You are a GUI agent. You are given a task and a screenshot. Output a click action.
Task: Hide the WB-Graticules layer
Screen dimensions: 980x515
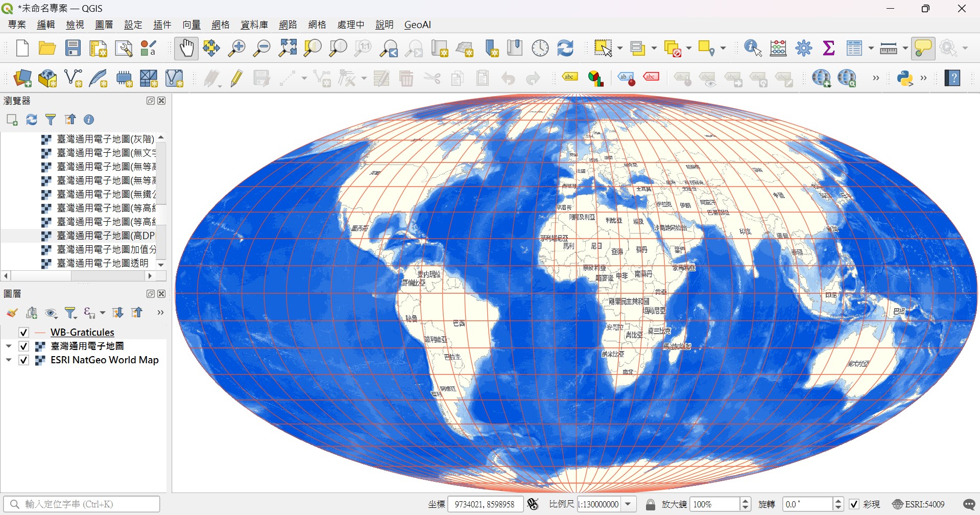tap(23, 333)
